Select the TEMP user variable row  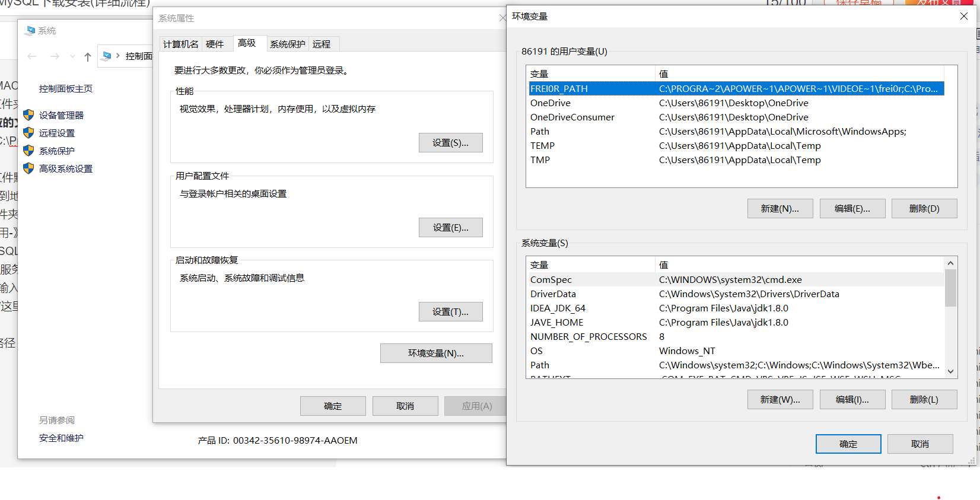coord(736,146)
